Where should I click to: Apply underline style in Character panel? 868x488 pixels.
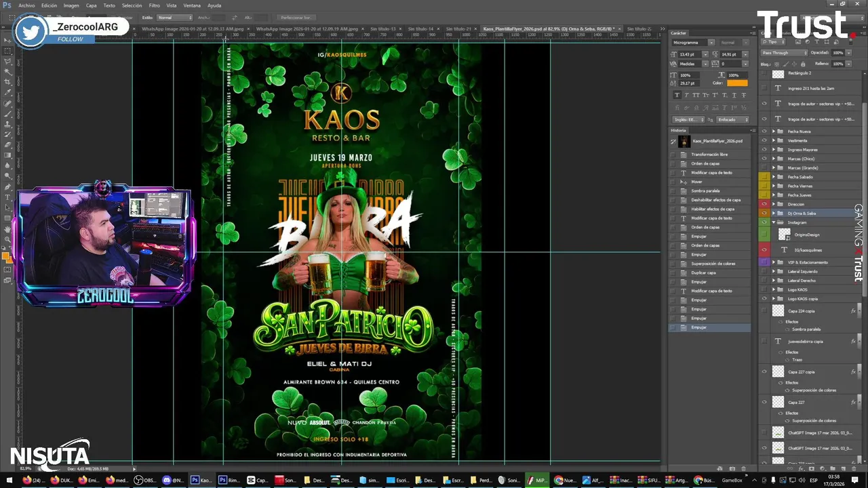(x=734, y=96)
